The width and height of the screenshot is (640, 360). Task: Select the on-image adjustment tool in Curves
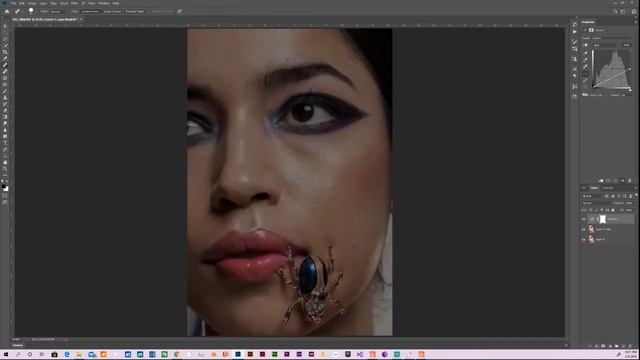click(x=586, y=45)
